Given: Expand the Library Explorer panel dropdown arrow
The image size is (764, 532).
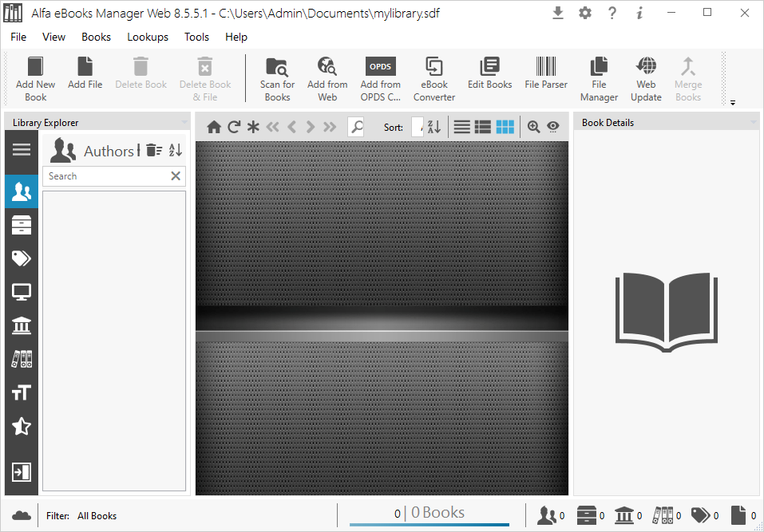Looking at the screenshot, I should tap(184, 123).
